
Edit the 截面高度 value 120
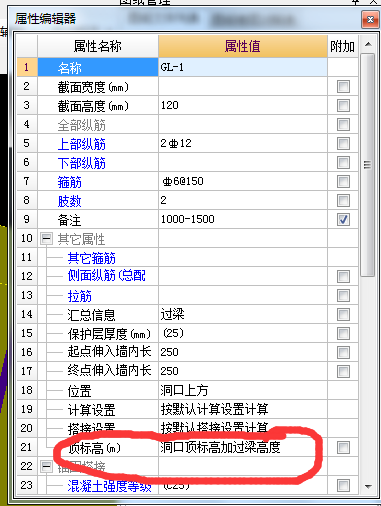click(x=243, y=106)
